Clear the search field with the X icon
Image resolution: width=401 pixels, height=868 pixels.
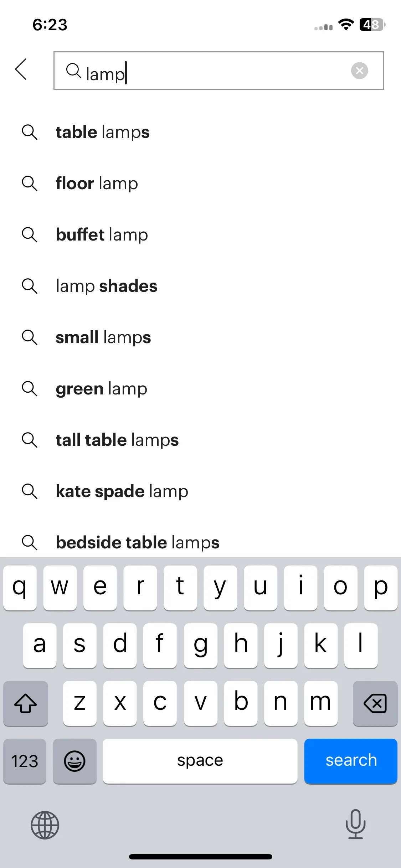pyautogui.click(x=359, y=71)
